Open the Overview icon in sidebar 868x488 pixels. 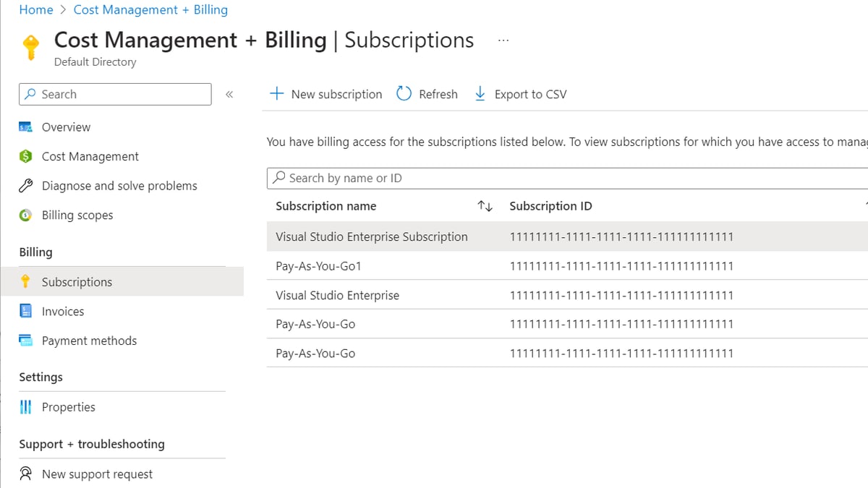coord(26,127)
